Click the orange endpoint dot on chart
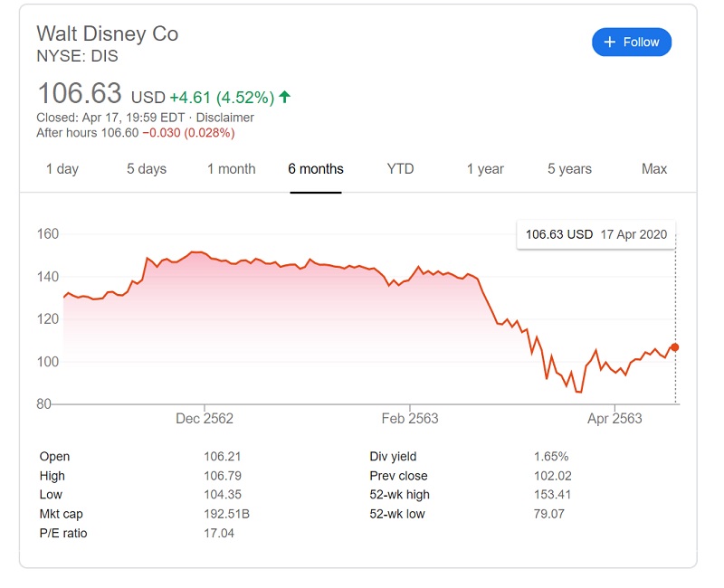 [x=675, y=347]
